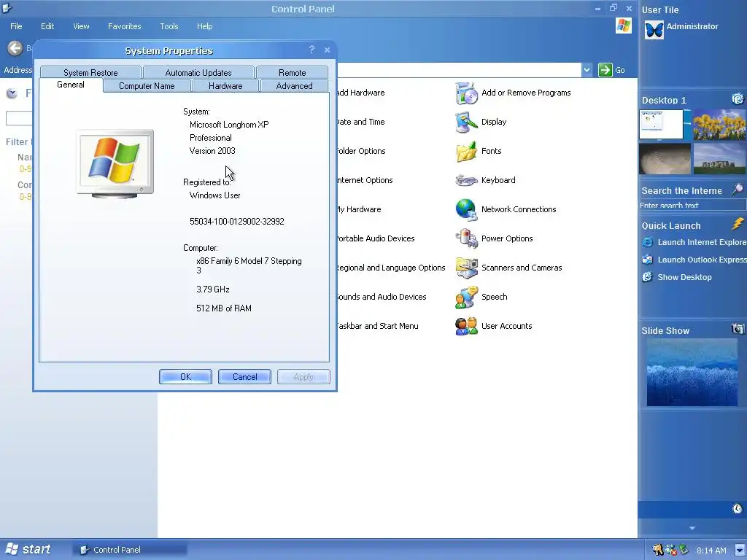Click the first system tray icon
Viewport: 747px width, 560px height.
coord(659,550)
